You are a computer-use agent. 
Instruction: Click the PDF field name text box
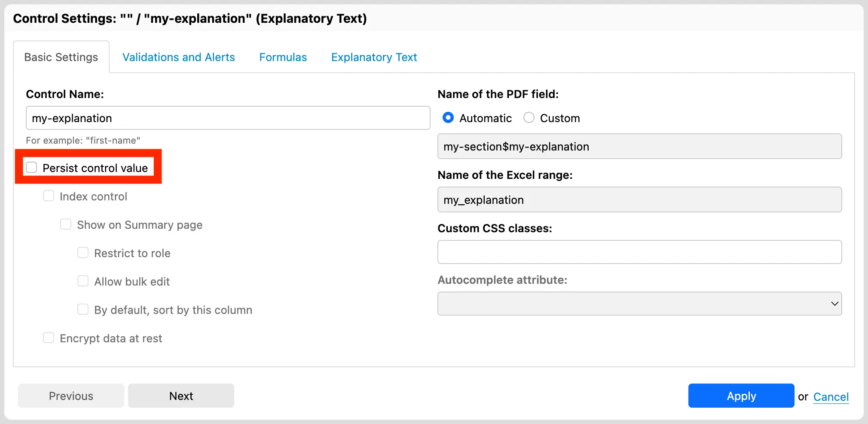639,147
